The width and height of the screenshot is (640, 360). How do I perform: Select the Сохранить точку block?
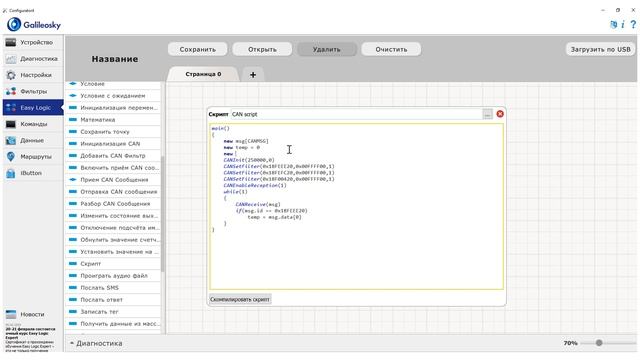[113, 132]
